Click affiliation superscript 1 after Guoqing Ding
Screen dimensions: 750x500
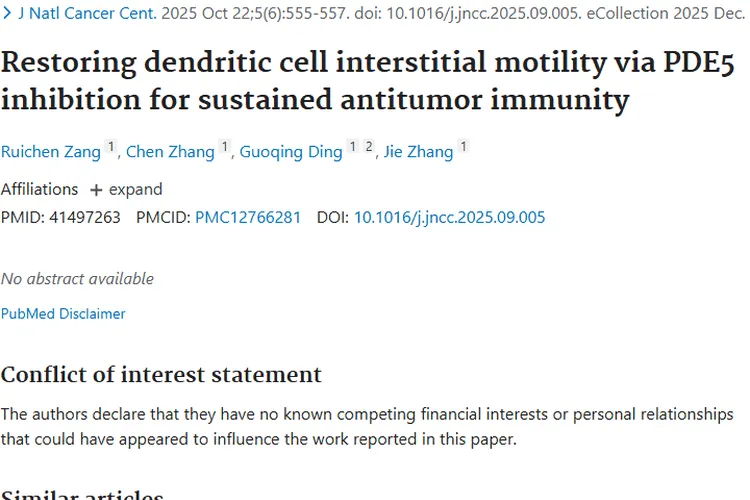tap(352, 148)
